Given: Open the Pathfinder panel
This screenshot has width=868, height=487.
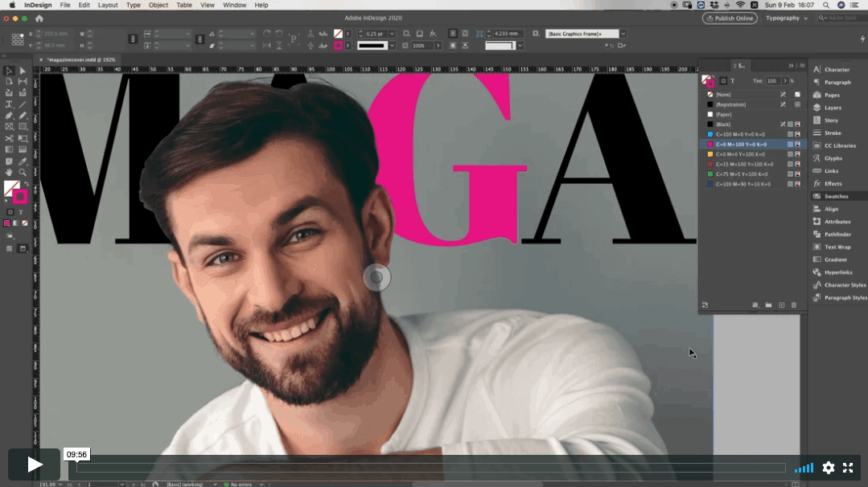Looking at the screenshot, I should click(837, 235).
